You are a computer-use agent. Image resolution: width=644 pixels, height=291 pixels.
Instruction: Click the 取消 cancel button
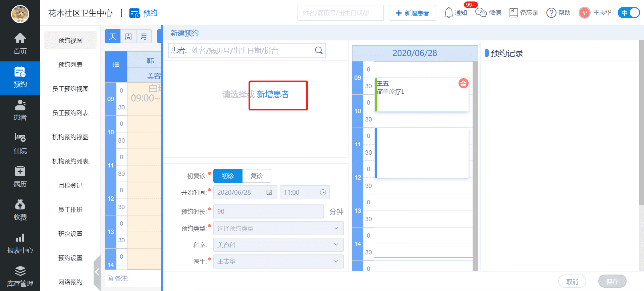pyautogui.click(x=572, y=281)
